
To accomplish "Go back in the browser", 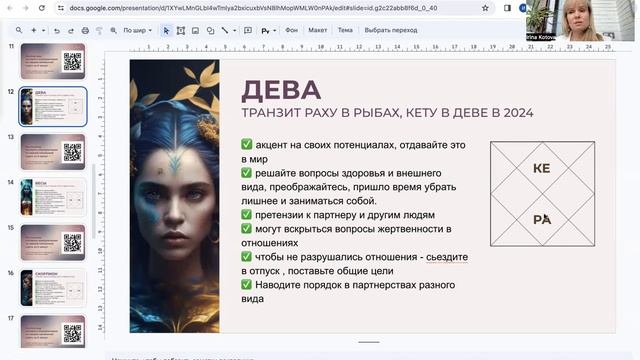I will click(10, 8).
